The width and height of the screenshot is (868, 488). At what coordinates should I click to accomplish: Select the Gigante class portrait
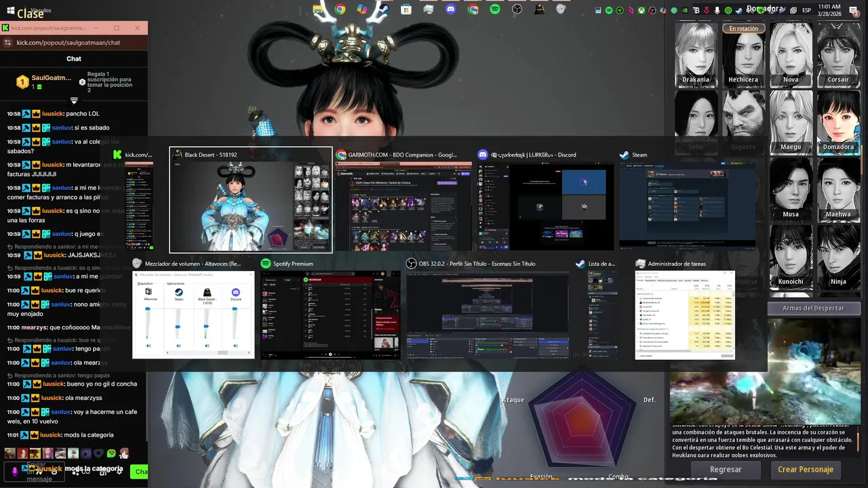743,122
